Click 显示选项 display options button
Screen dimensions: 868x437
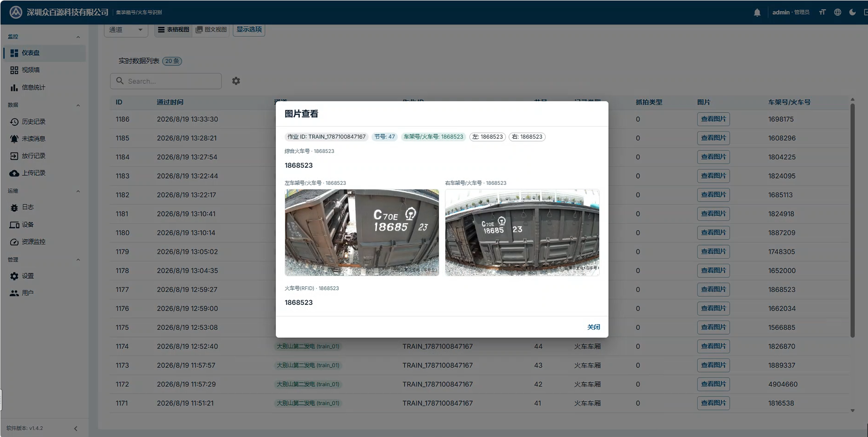click(249, 29)
